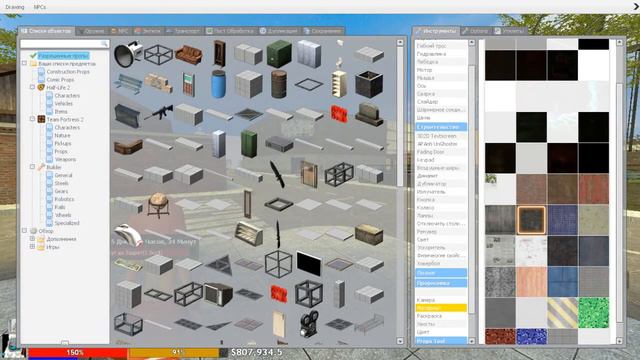Choose the orange-highlighted dark metal material
This screenshot has height=360, width=640.
(x=531, y=220)
